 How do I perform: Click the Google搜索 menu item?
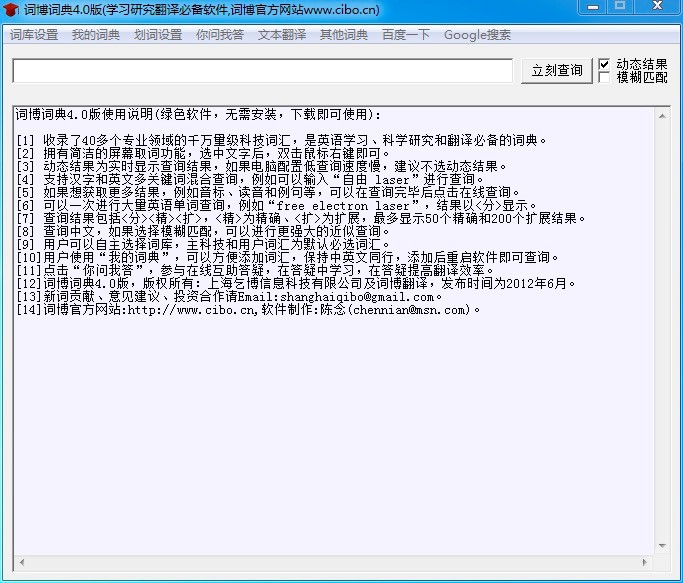pos(477,35)
